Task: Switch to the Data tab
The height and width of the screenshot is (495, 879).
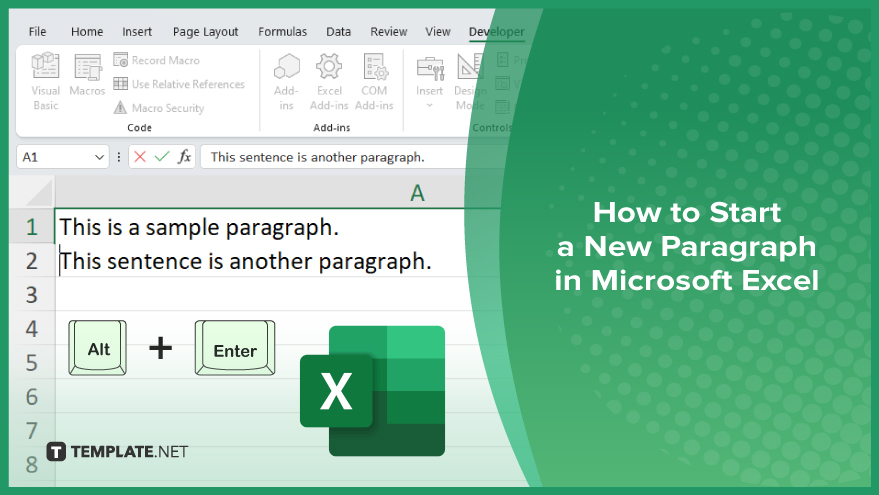Action: tap(339, 32)
